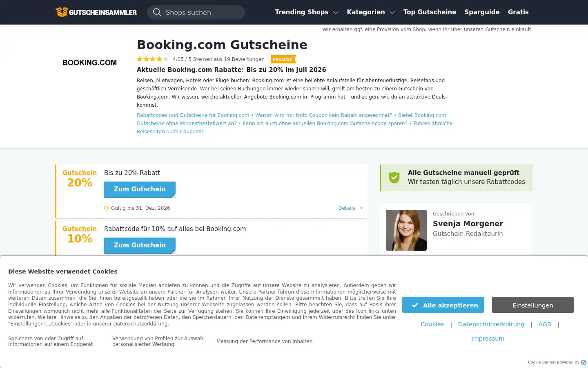Click the PROMISE badge
The width and height of the screenshot is (588, 368).
tap(283, 59)
